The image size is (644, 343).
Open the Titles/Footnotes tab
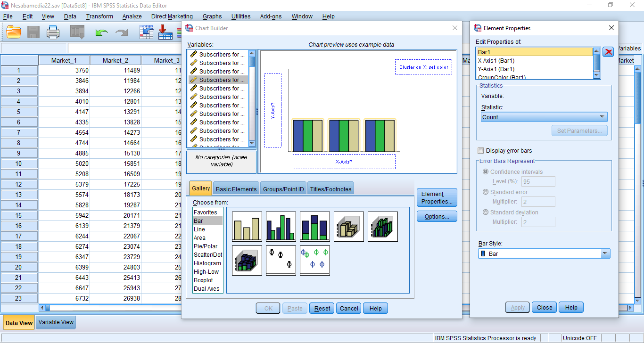pos(330,189)
